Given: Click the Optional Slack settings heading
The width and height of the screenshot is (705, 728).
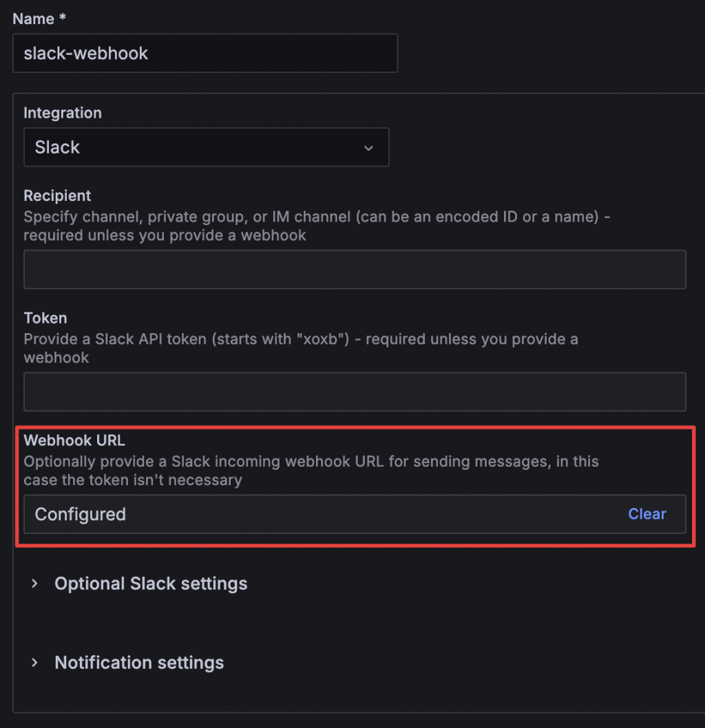Looking at the screenshot, I should [x=151, y=584].
